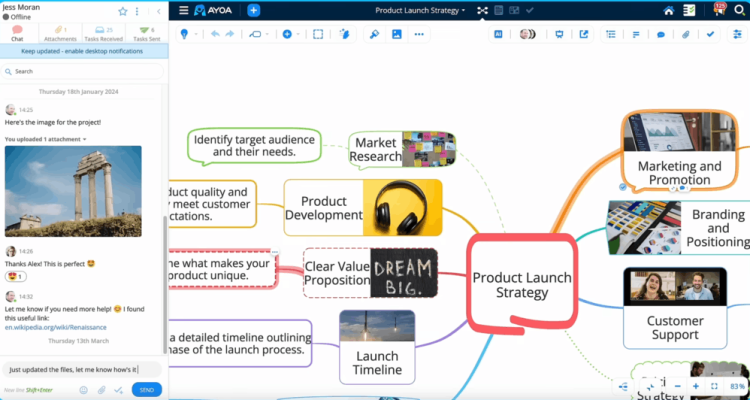The height and width of the screenshot is (400, 750).
Task: Click the heart-eyes reaction with count 1
Action: pyautogui.click(x=16, y=277)
